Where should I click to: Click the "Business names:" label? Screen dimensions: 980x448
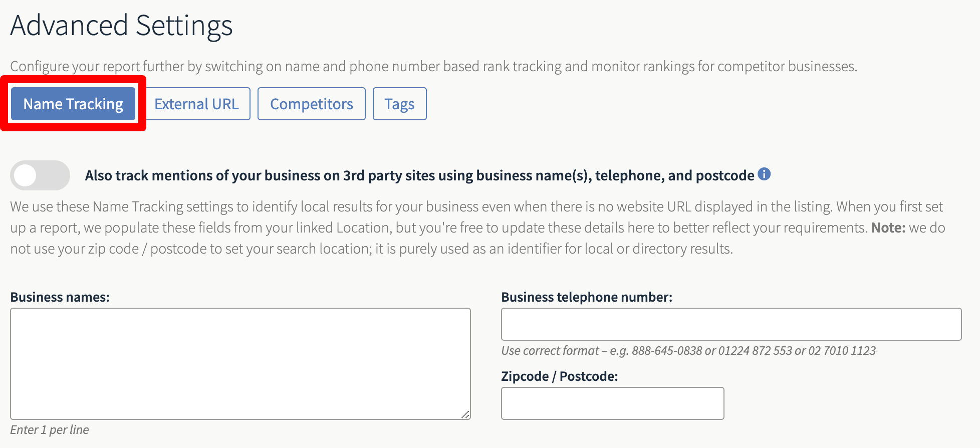60,297
